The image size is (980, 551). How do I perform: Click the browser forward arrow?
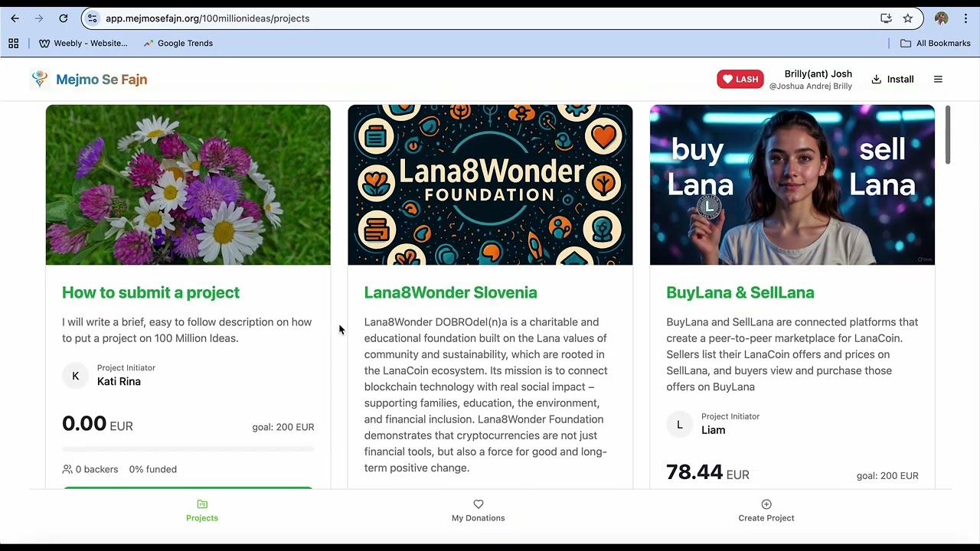point(39,18)
